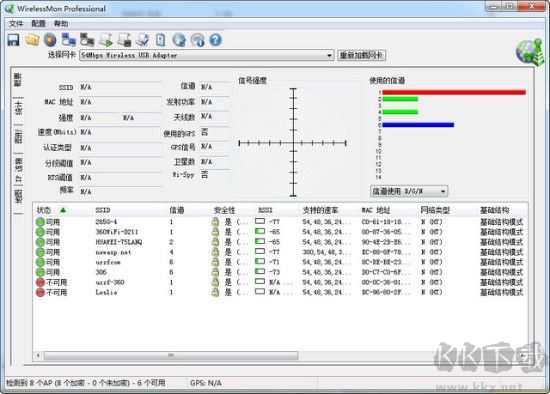The width and height of the screenshot is (550, 394).
Task: Click the red unavailable icon of uzzf-360 row
Action: click(x=40, y=282)
